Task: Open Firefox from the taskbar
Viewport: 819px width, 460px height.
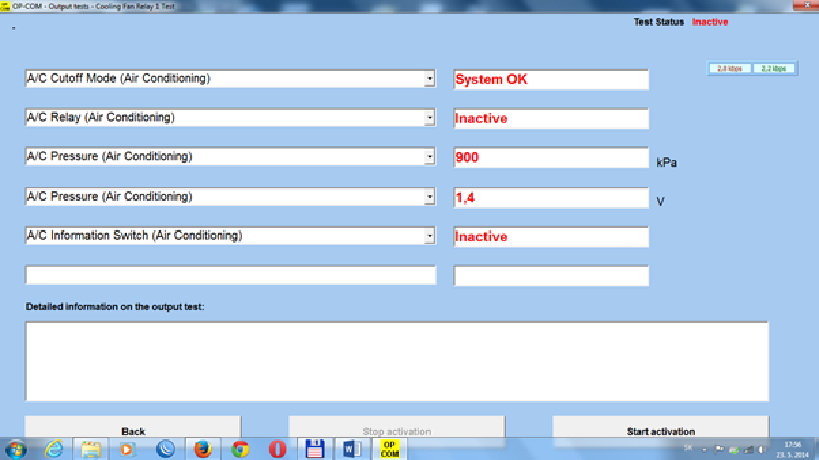Action: click(x=201, y=449)
